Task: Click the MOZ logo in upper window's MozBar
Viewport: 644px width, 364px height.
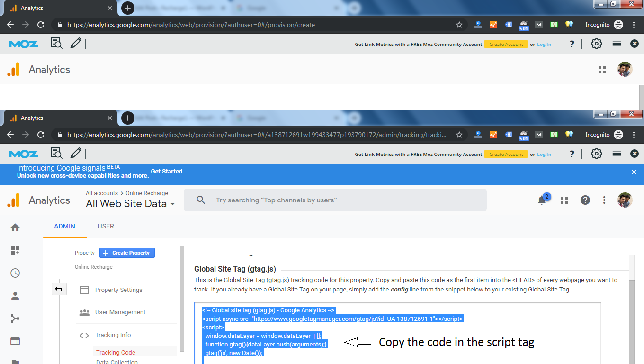Action: (x=24, y=44)
